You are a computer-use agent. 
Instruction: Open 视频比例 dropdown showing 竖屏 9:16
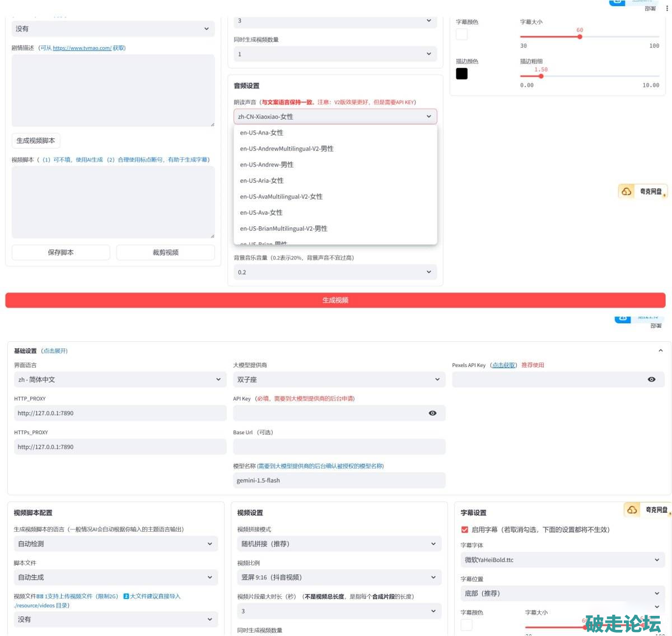tap(338, 577)
